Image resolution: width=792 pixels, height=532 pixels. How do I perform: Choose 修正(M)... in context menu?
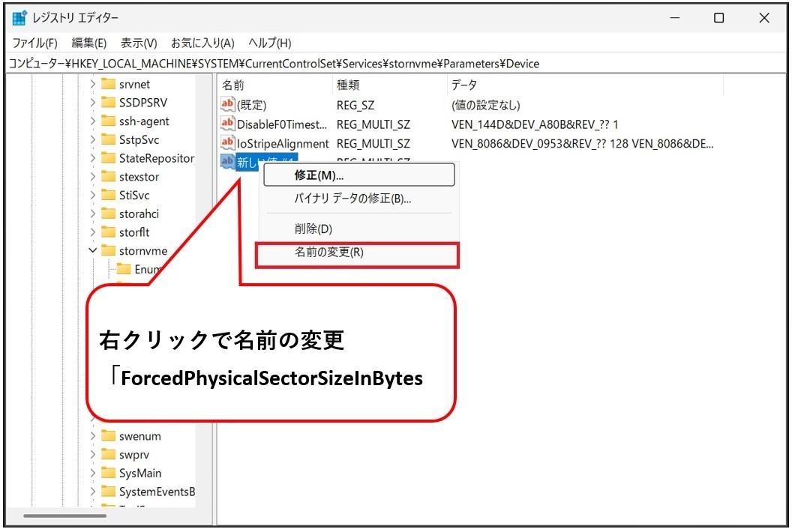tap(319, 176)
